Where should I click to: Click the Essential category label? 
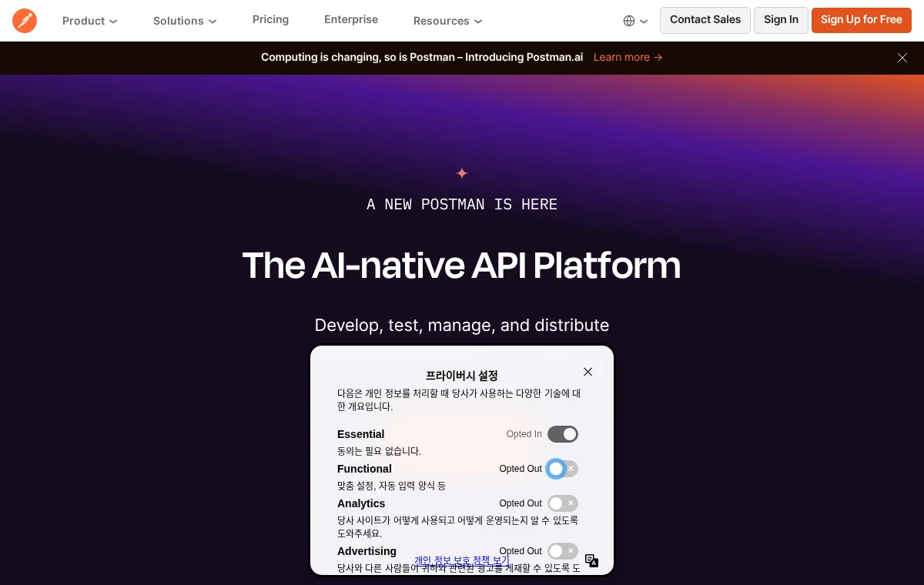[360, 434]
